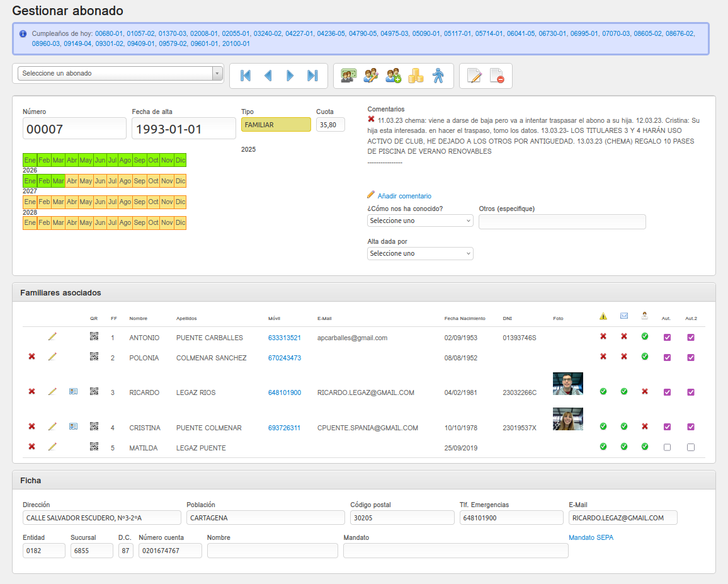Image resolution: width=728 pixels, height=584 pixels.
Task: Click the gold coins stack icon
Action: tap(416, 76)
